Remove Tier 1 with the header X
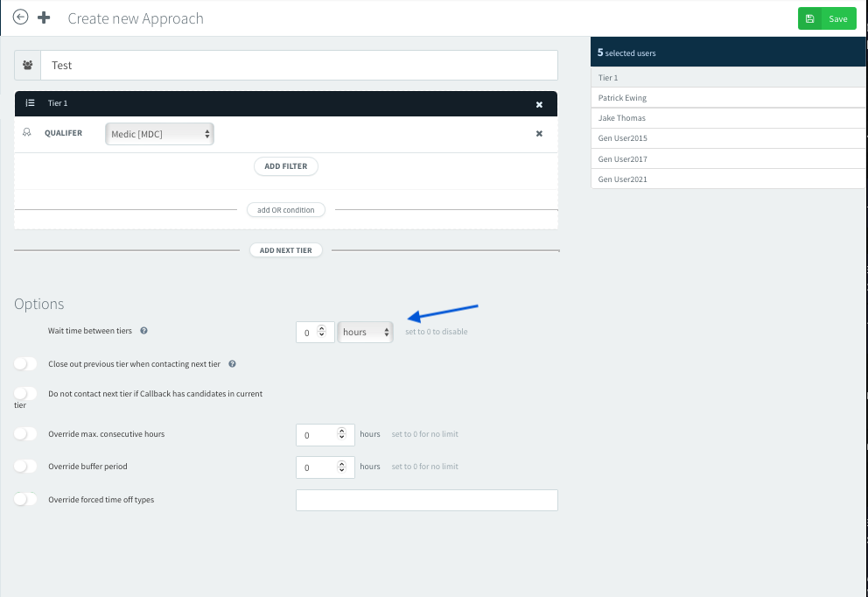Viewport: 868px width, 597px height. point(539,105)
